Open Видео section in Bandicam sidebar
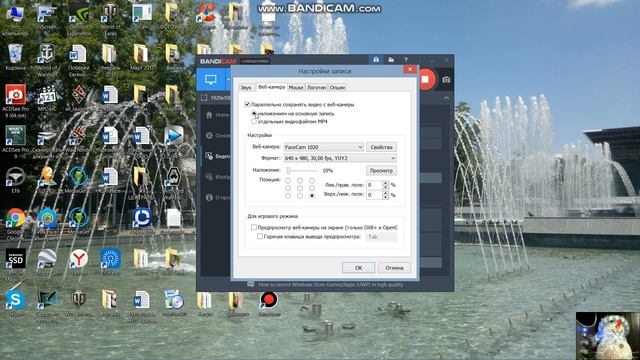640x360 pixels. click(218, 156)
